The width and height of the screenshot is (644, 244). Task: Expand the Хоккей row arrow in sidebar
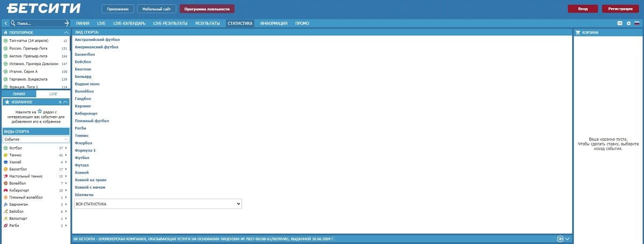pyautogui.click(x=67, y=162)
